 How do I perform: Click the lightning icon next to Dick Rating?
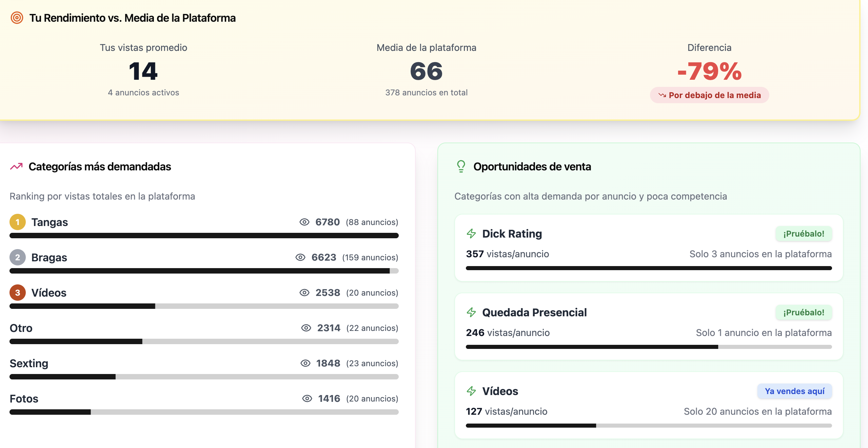(471, 234)
